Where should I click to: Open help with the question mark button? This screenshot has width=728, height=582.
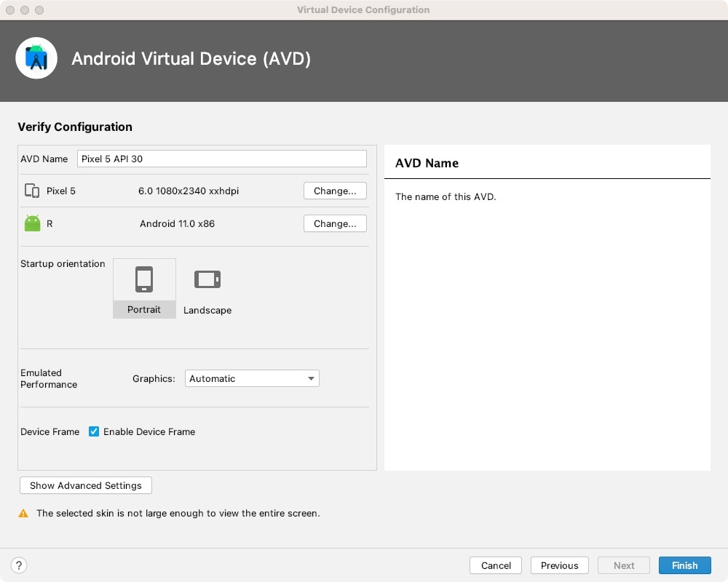point(19,565)
